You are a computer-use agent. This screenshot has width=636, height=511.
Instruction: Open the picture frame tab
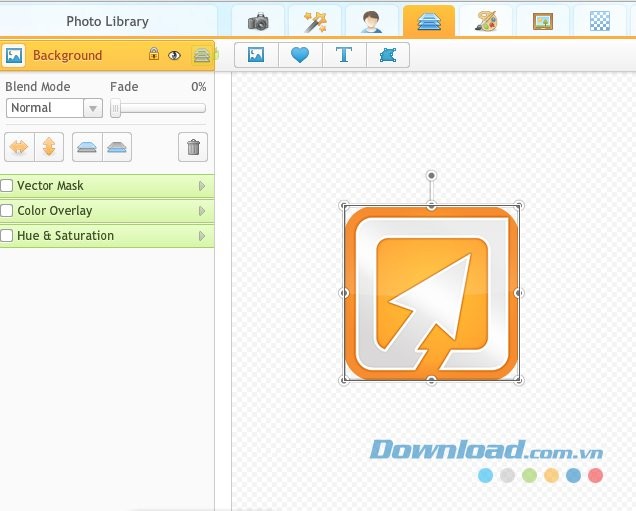coord(543,21)
